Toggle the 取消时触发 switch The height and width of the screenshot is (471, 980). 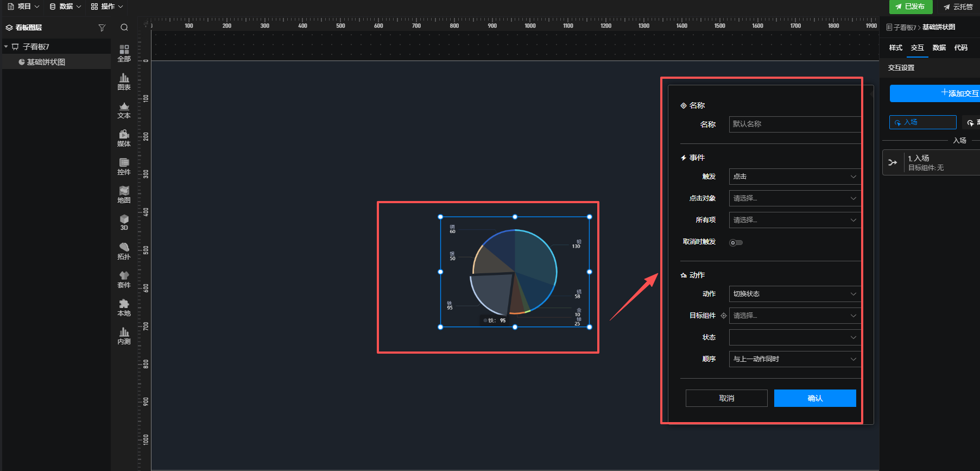[736, 243]
